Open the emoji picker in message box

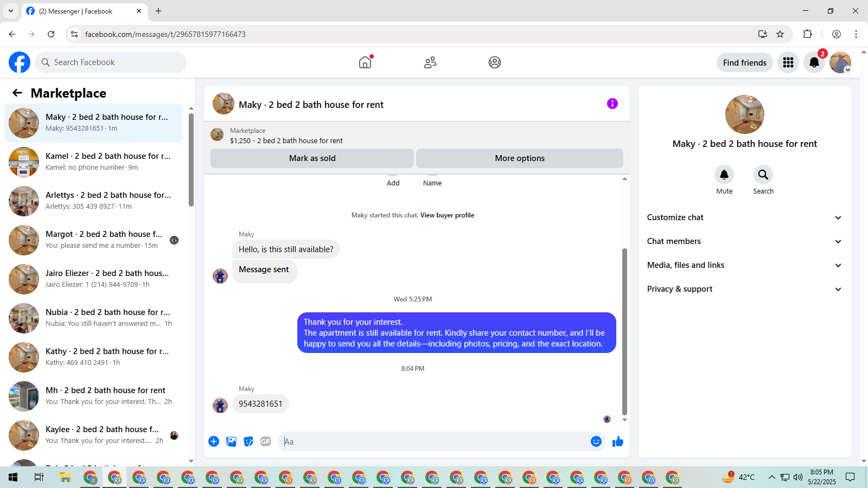(x=596, y=441)
